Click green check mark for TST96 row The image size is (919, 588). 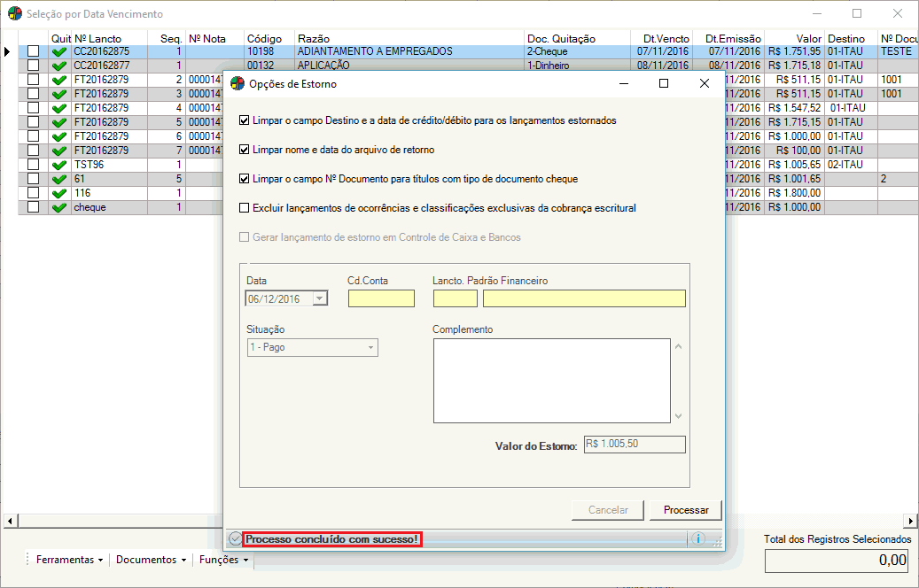[59, 165]
